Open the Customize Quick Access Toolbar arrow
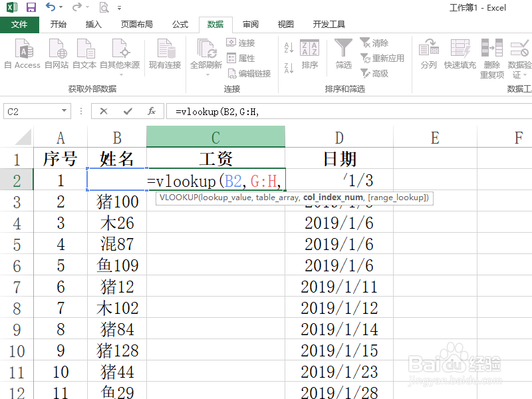532x399 pixels. (119, 8)
